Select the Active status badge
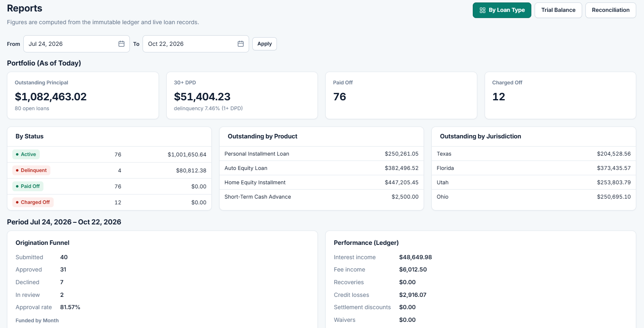644x328 pixels. tap(26, 154)
